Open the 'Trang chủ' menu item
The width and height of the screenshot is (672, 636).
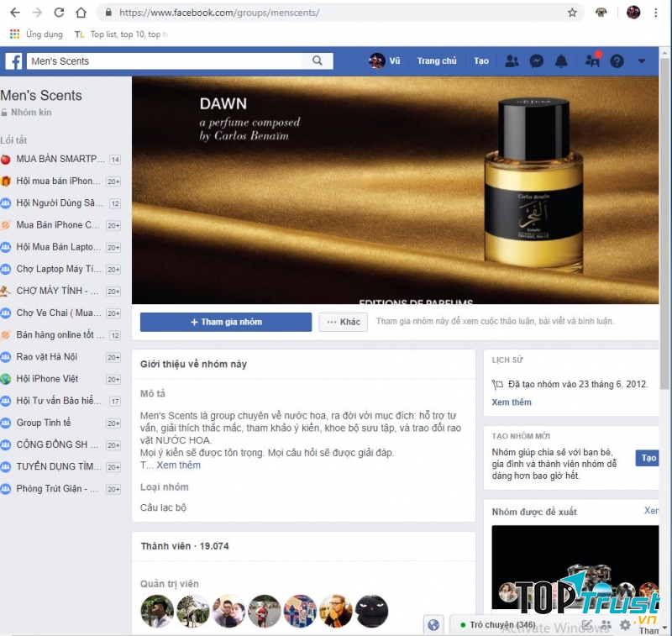click(437, 60)
